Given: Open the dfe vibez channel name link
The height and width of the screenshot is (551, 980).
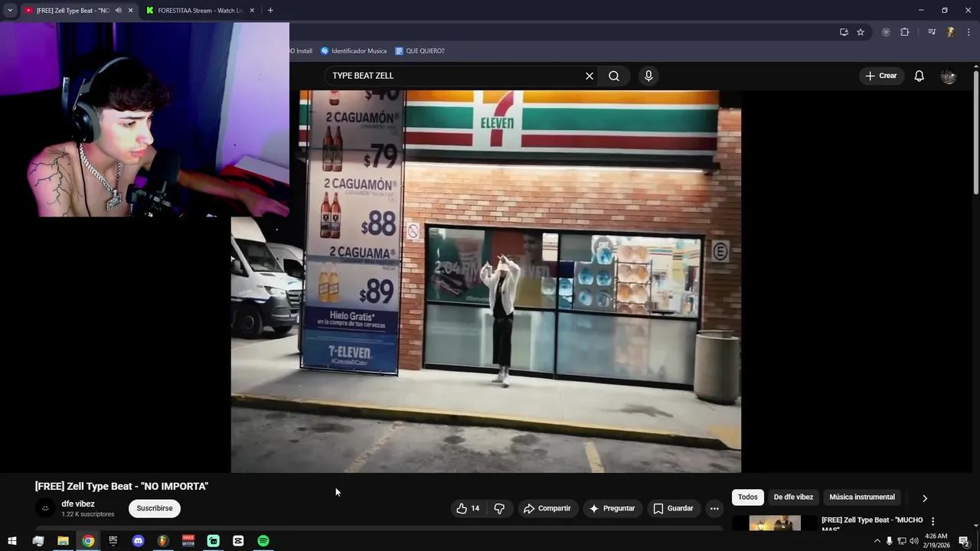Looking at the screenshot, I should [x=78, y=504].
